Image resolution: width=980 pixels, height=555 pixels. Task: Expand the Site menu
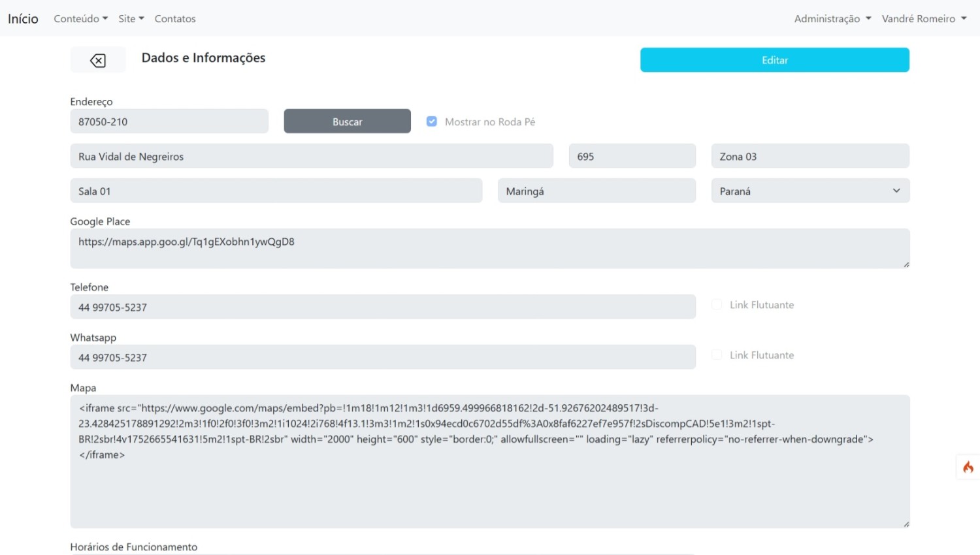coord(131,19)
